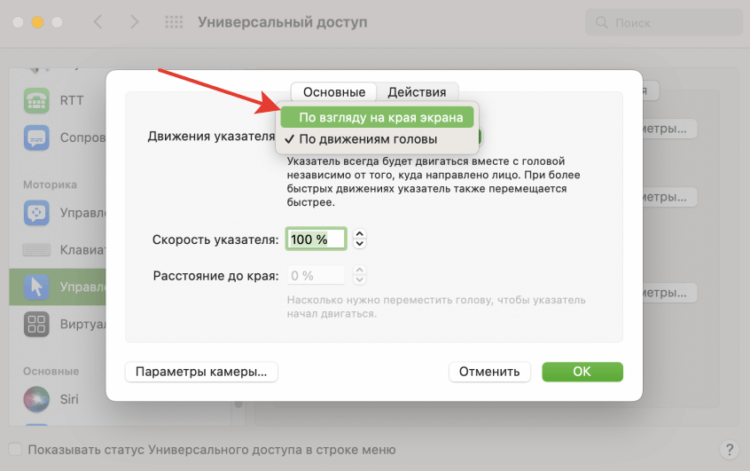Click the edge distance 0 % field
Image resolution: width=750 pixels, height=471 pixels.
tap(316, 275)
